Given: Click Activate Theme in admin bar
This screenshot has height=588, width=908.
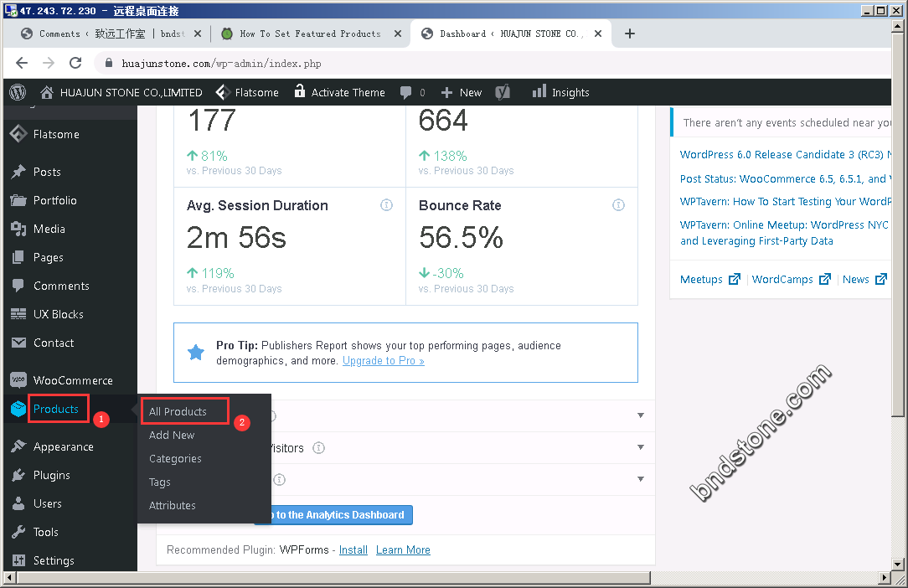Looking at the screenshot, I should click(348, 93).
